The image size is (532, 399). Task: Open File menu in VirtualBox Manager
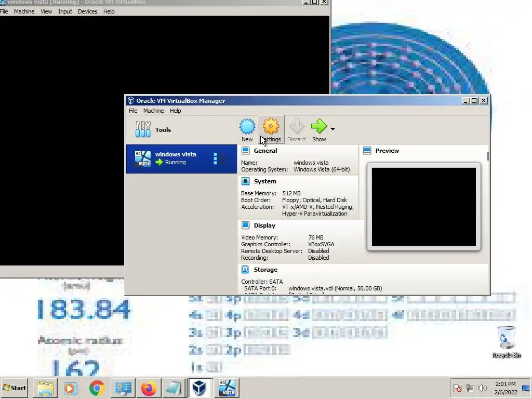point(133,111)
